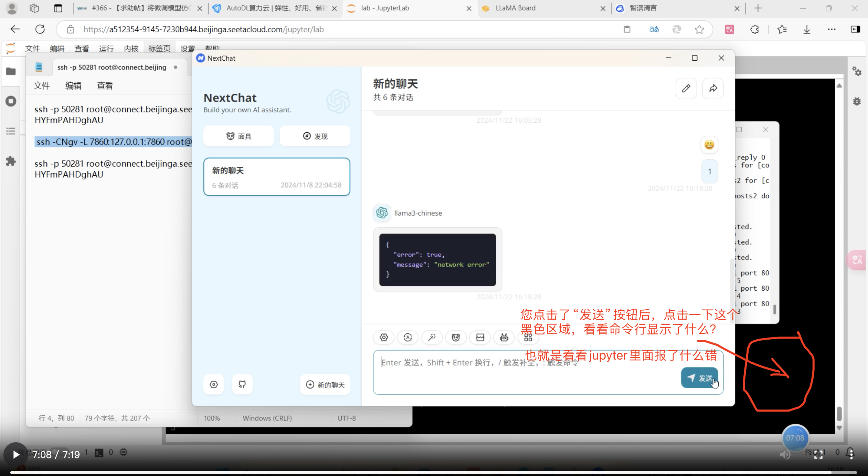
Task: Click the highlighted ssh -CNgv -L 7860 line
Action: (114, 142)
